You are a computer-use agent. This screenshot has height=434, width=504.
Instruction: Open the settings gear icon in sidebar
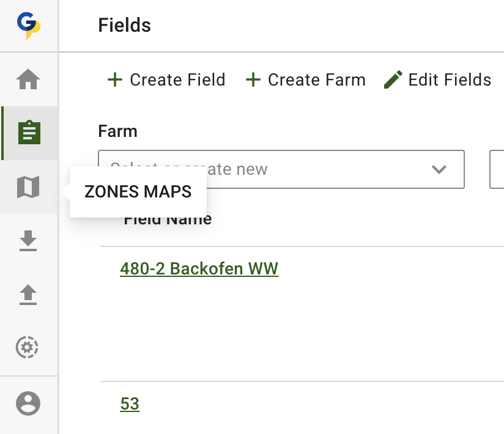click(27, 348)
